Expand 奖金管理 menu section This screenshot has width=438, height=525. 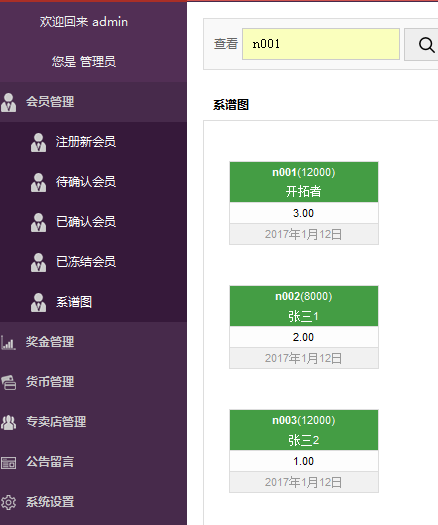(x=93, y=342)
